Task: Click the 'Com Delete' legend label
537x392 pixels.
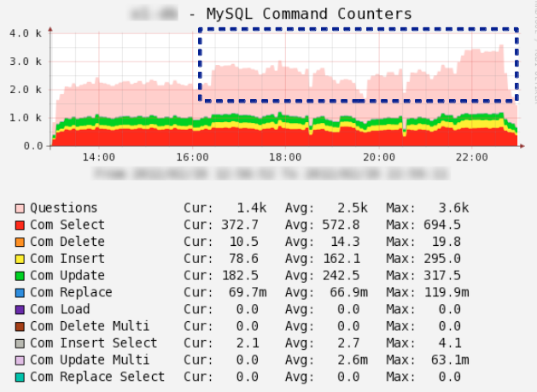Action: tap(67, 242)
